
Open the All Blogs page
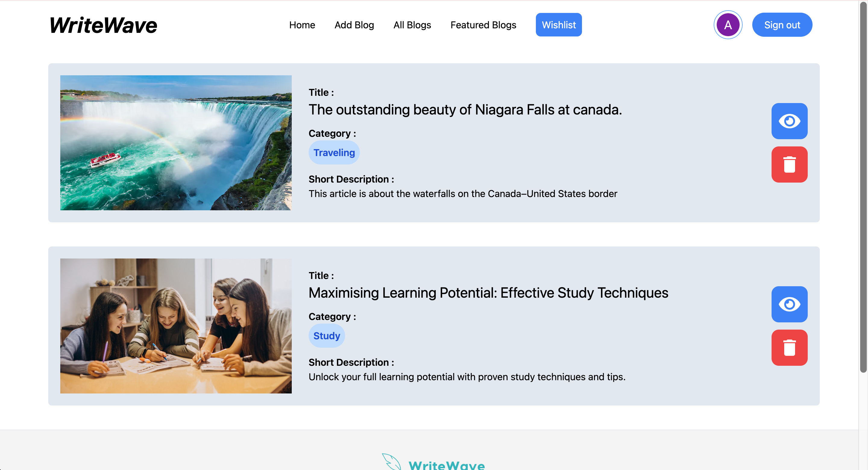[x=412, y=25]
